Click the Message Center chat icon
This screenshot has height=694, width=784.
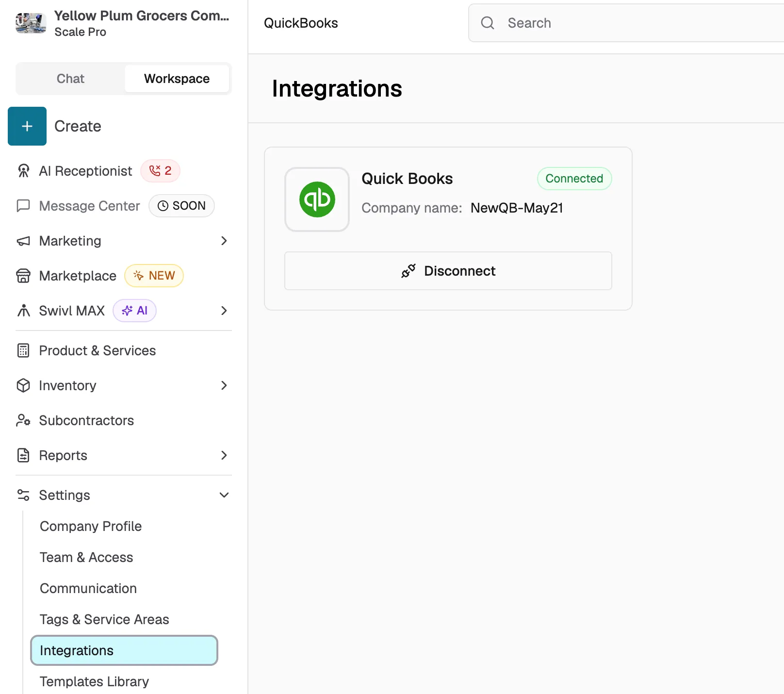[x=23, y=206]
